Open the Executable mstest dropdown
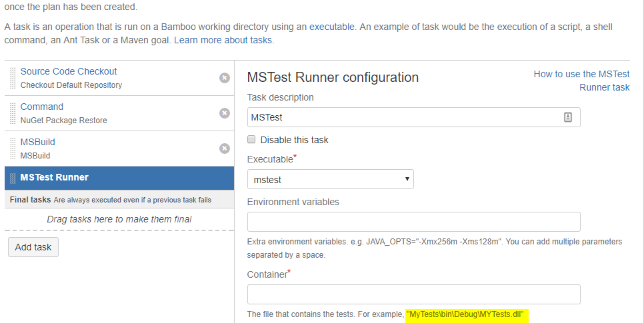Image resolution: width=644 pixels, height=323 pixels. [x=330, y=179]
